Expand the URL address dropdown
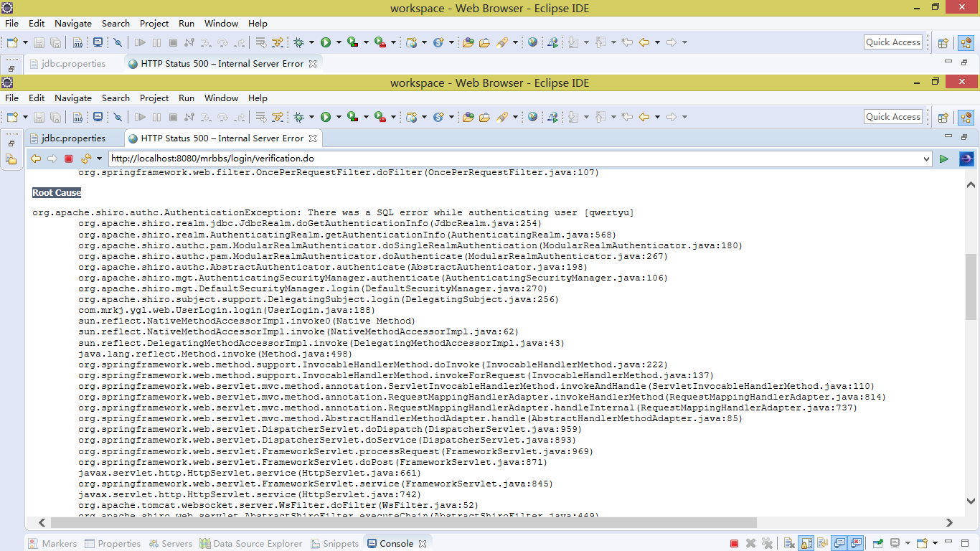Image resolution: width=980 pixels, height=551 pixels. pyautogui.click(x=925, y=159)
